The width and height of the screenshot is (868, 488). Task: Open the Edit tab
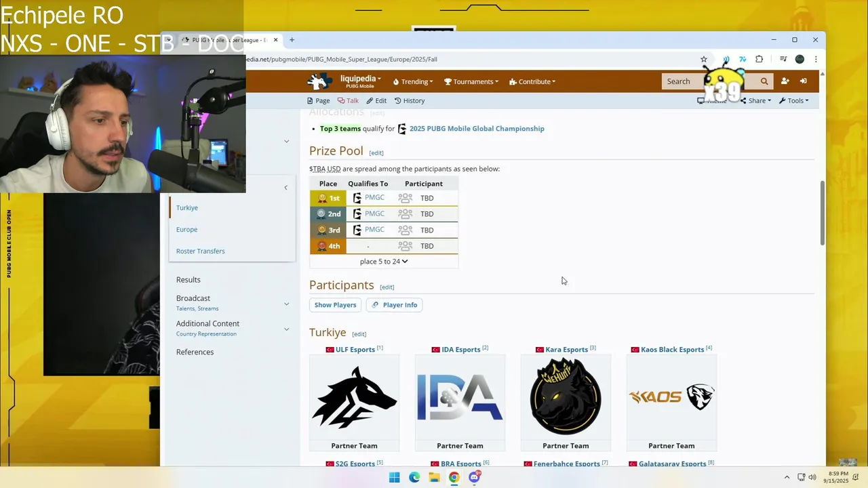coord(376,100)
